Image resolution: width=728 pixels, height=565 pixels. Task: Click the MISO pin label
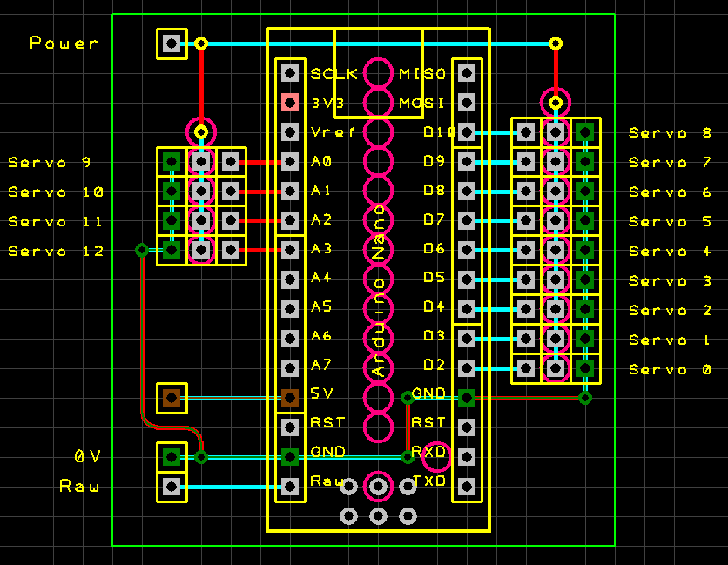pyautogui.click(x=422, y=74)
